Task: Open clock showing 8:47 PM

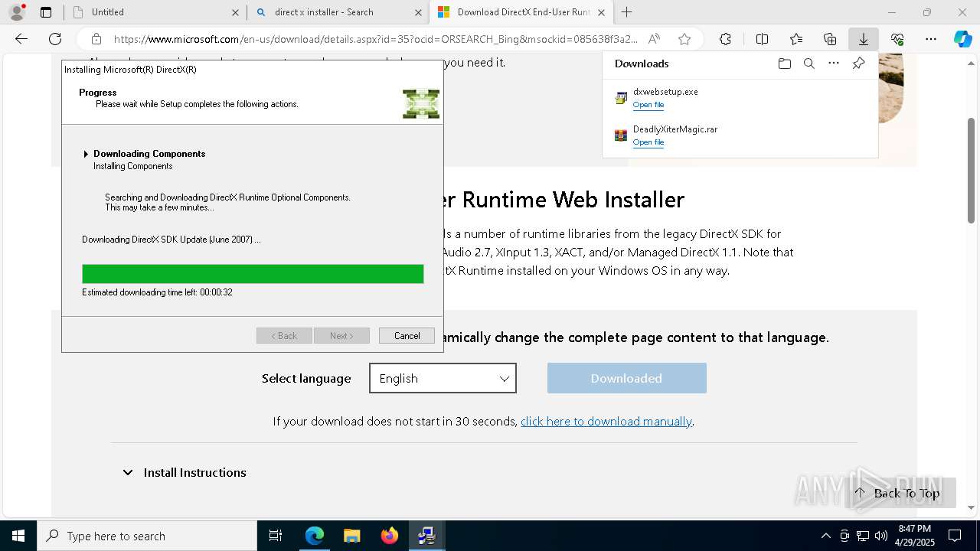Action: pyautogui.click(x=914, y=536)
